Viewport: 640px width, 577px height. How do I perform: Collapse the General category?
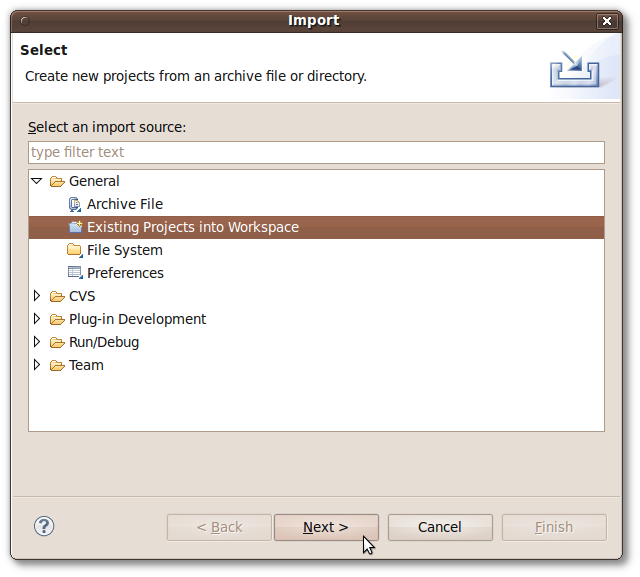(37, 181)
